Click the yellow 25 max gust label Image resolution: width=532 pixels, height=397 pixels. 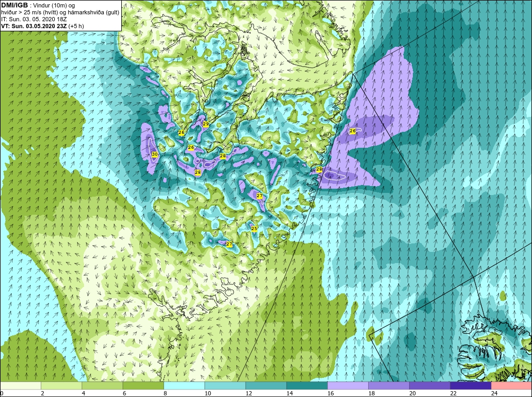click(x=254, y=229)
